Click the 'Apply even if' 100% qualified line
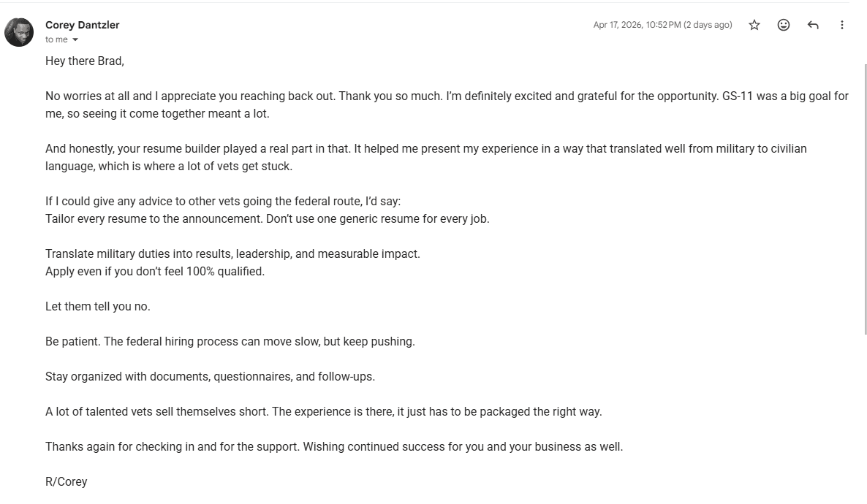 [155, 271]
